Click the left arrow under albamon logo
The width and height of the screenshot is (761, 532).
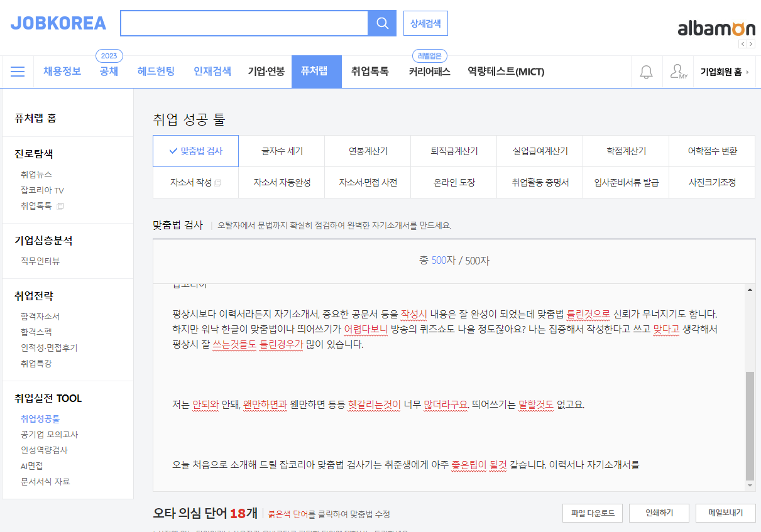[742, 43]
